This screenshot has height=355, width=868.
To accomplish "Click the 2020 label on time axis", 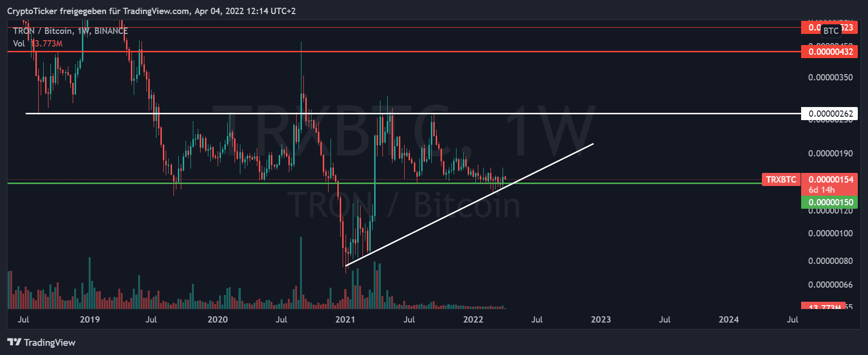I will coord(217,320).
